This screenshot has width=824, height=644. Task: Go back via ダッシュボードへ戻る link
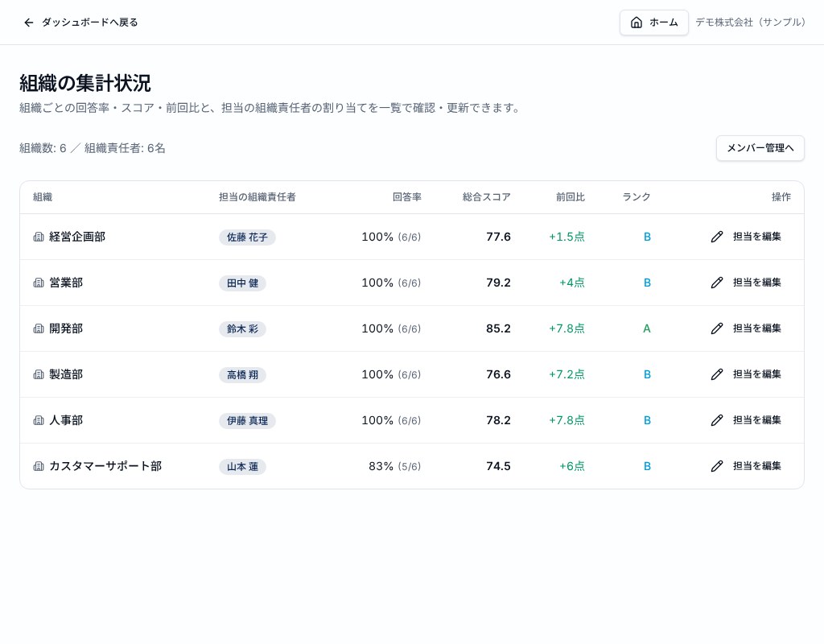click(x=81, y=23)
